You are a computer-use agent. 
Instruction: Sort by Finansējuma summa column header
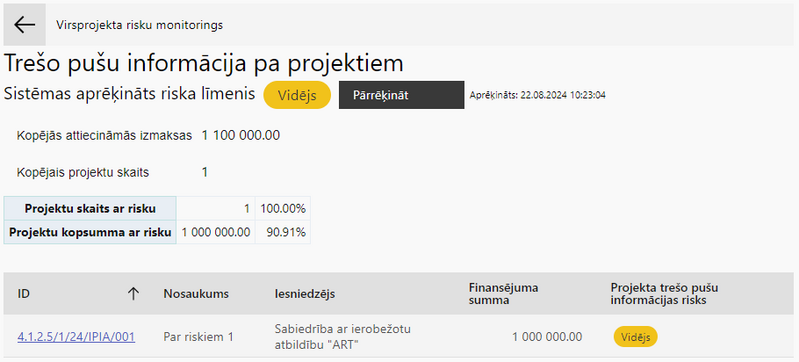(x=503, y=294)
